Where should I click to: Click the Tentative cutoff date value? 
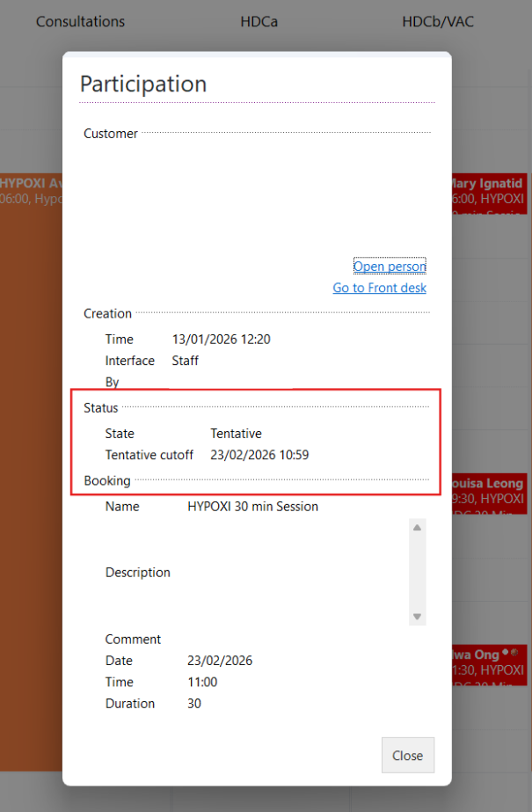coord(259,455)
